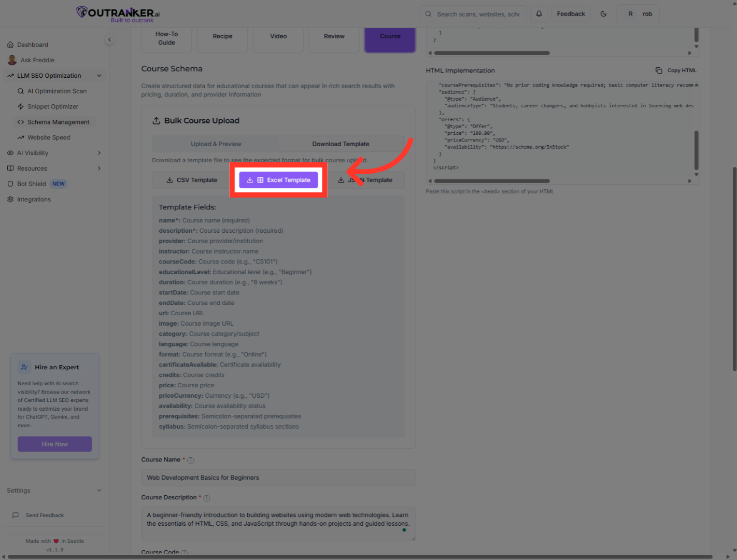Click the 'Course Schema' heading
Image resolution: width=737 pixels, height=560 pixels.
coord(172,69)
